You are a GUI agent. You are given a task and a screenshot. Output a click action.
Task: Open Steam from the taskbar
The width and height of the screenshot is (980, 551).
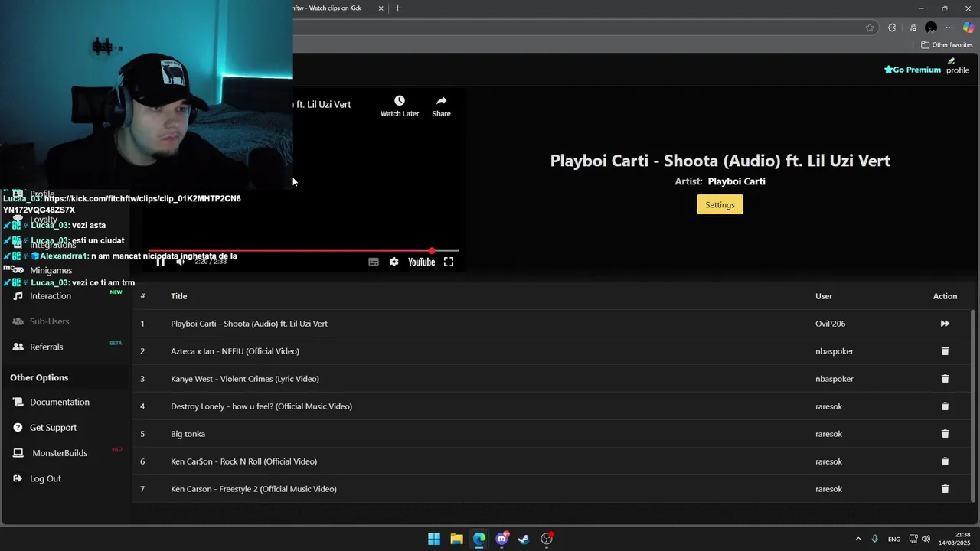(x=524, y=539)
